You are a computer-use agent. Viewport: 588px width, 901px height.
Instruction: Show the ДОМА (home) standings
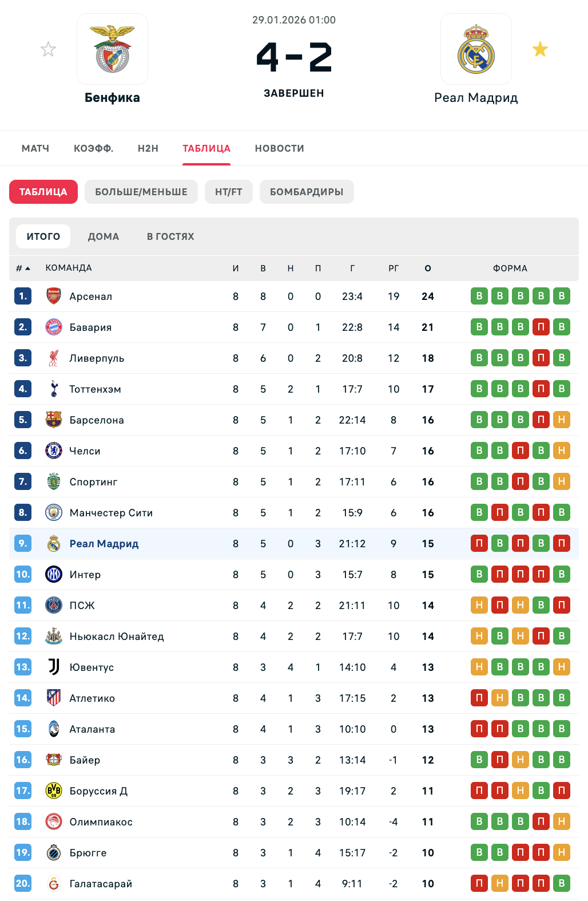coord(104,236)
